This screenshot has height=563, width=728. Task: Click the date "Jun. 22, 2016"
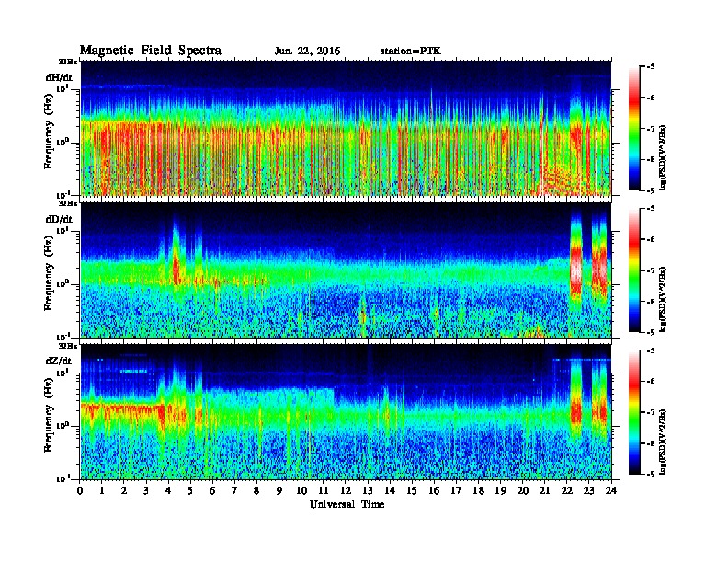click(307, 52)
